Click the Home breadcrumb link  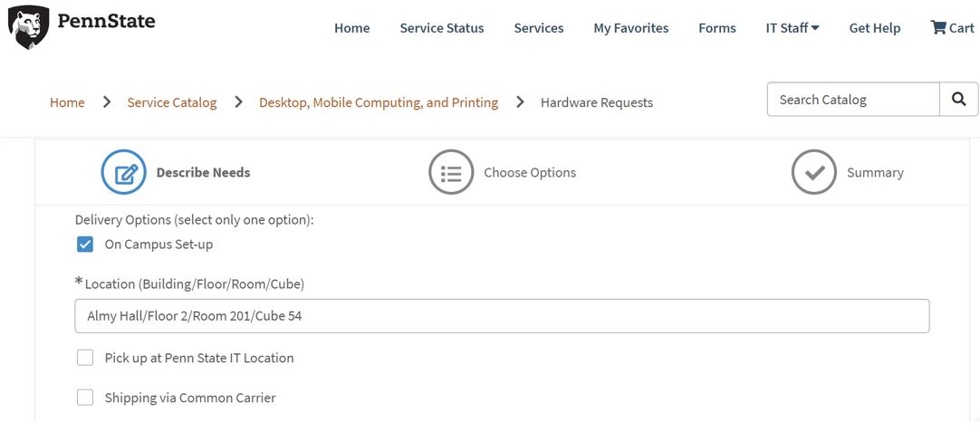click(67, 102)
